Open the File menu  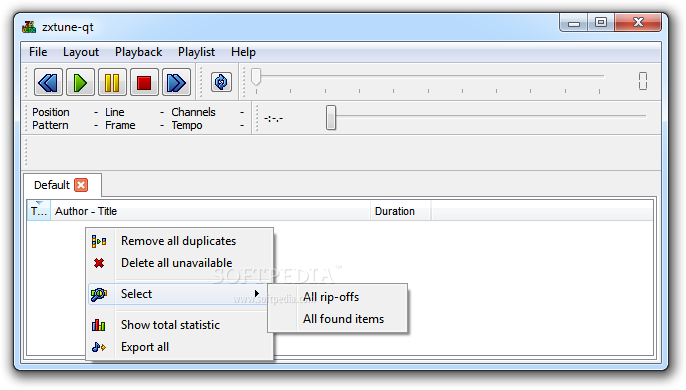click(x=38, y=52)
